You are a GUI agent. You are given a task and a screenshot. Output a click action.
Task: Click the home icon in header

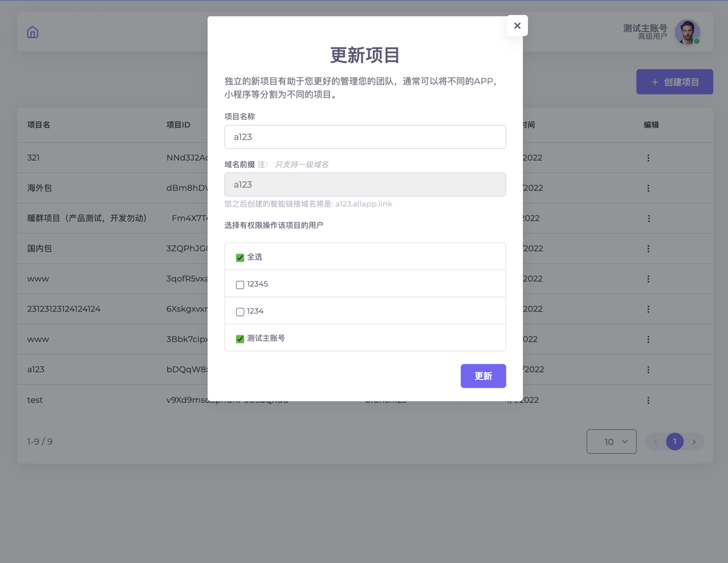33,32
